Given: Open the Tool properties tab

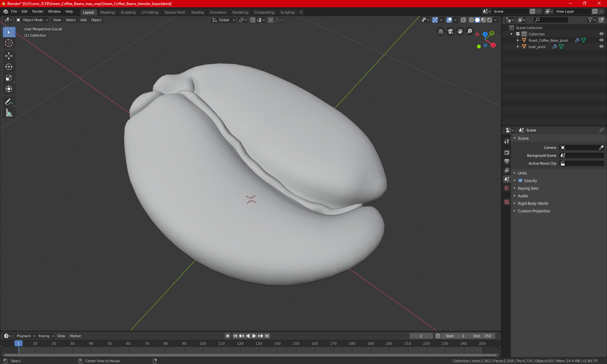Looking at the screenshot, I should click(507, 141).
